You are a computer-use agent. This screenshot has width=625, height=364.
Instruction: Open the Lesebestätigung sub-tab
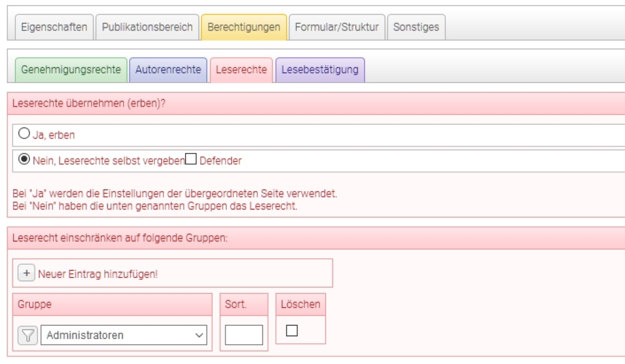click(320, 69)
